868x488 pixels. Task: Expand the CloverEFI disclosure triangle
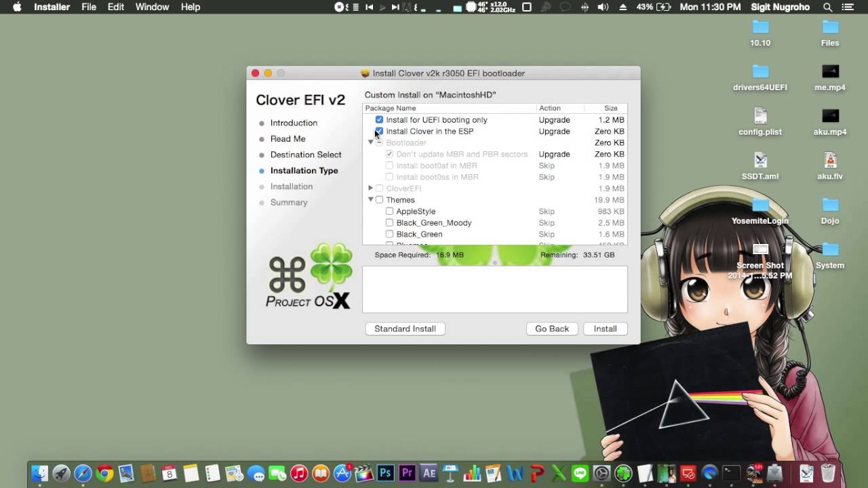click(x=370, y=188)
